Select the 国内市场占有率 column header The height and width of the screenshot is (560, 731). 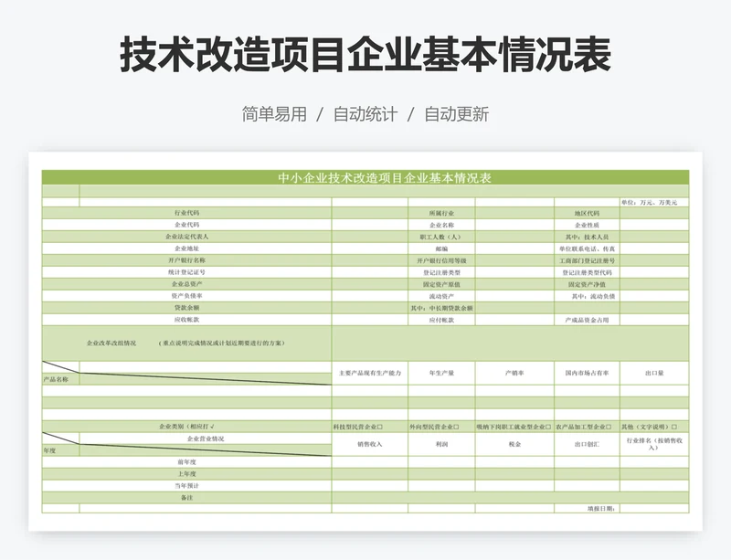(x=587, y=373)
